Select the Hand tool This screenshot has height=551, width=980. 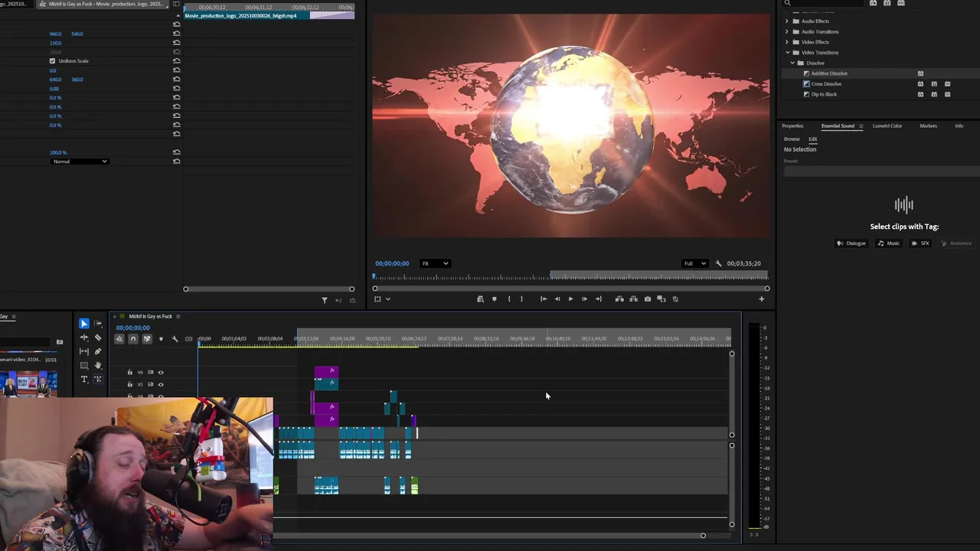(98, 366)
